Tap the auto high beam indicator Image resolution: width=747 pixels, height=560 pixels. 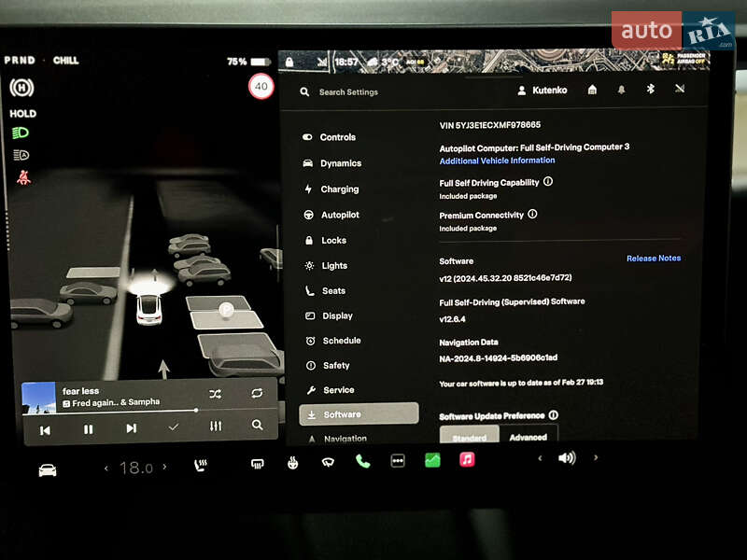tap(21, 155)
